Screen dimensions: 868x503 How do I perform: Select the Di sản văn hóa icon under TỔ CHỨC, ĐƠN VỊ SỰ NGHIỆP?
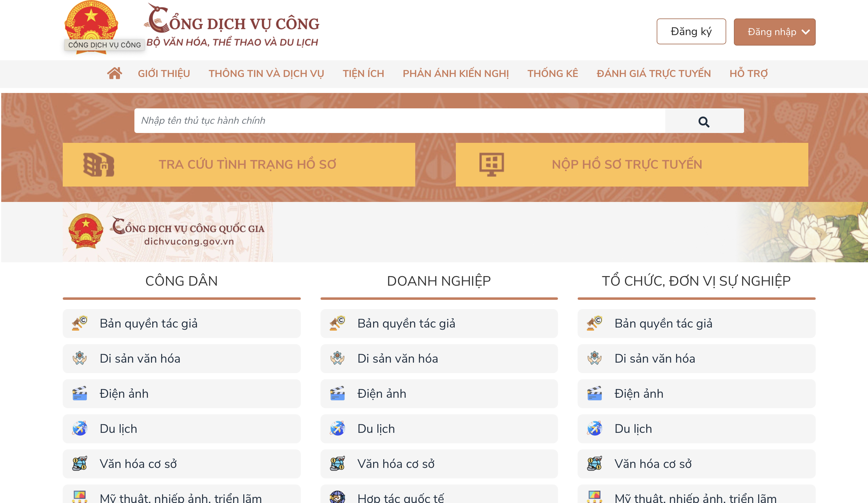pos(594,359)
